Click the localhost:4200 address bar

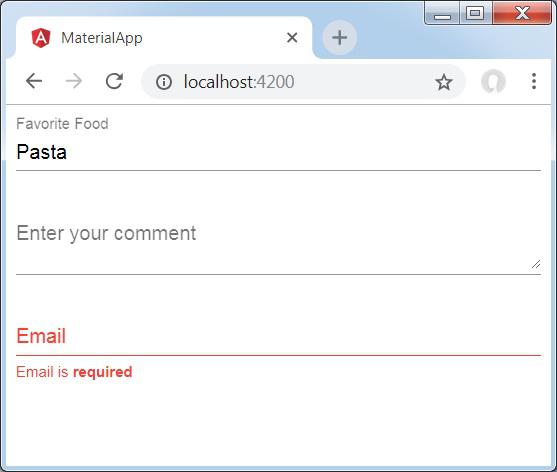tap(303, 82)
